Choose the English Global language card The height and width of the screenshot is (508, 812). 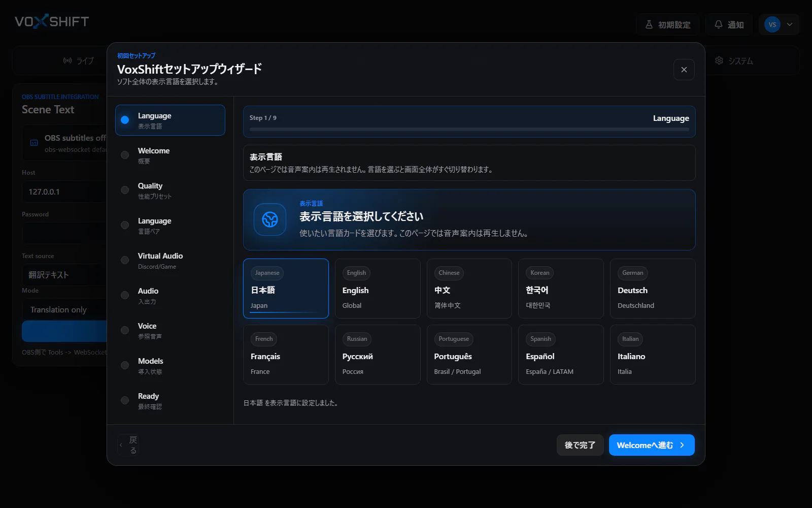[378, 289]
